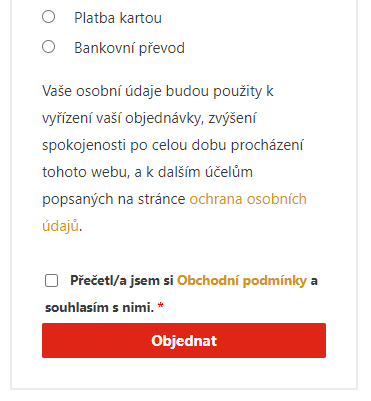
Task: Click the 'Vaše osobní údaje' paragraph text
Action: [x=174, y=158]
